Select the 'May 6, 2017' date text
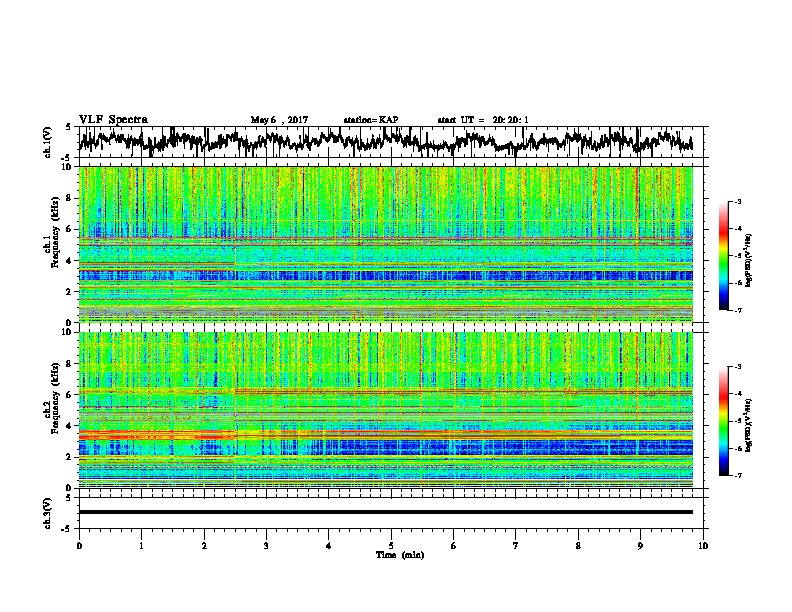 point(279,120)
